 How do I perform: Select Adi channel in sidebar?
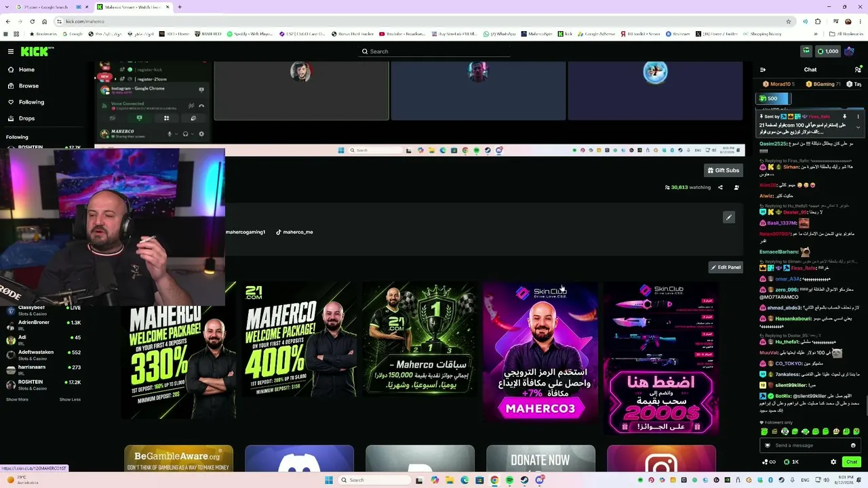coord(44,340)
